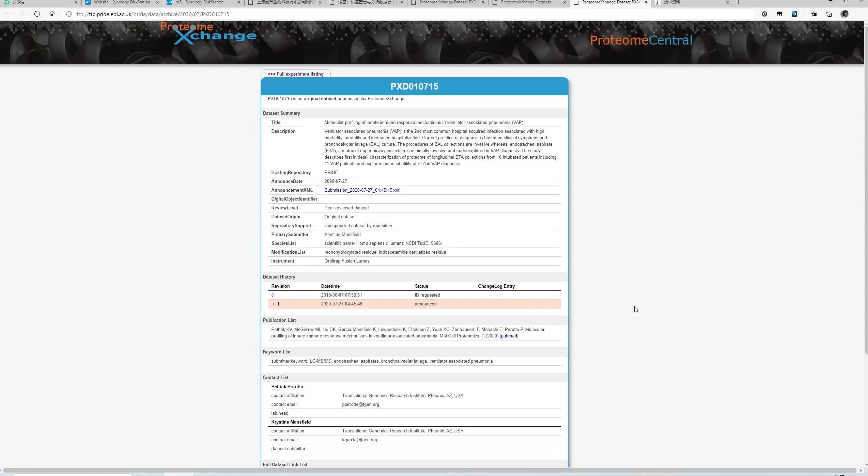The image size is (868, 476).
Task: Open the Full experiment listing link
Action: click(x=295, y=74)
